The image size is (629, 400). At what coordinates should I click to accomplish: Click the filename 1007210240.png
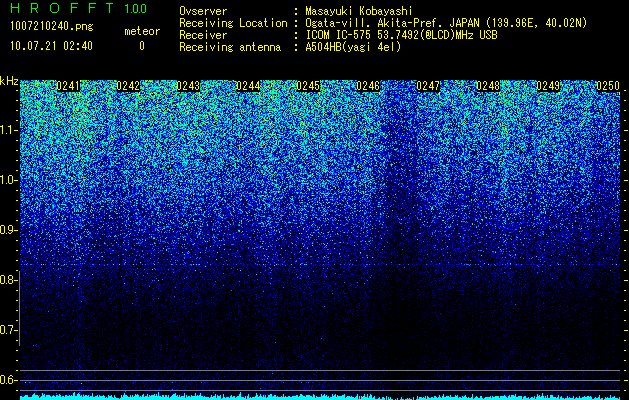click(52, 27)
